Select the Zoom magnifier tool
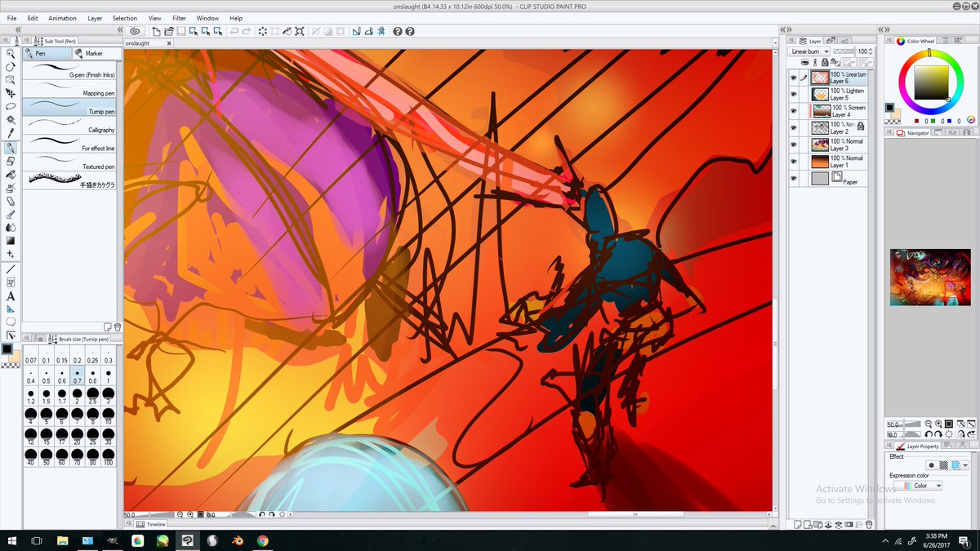 point(10,53)
